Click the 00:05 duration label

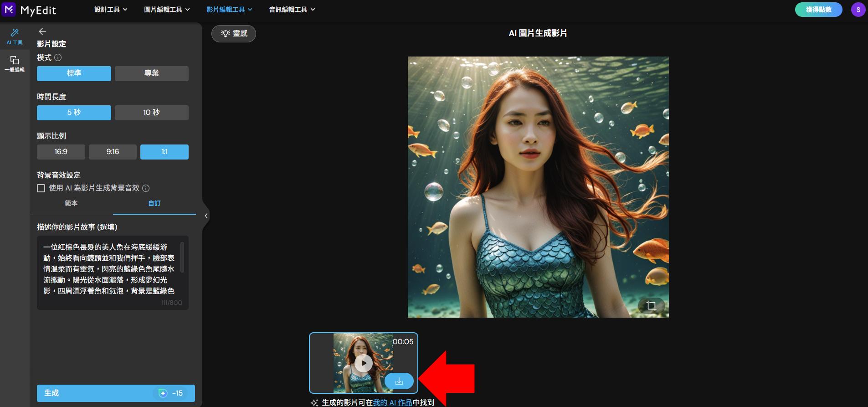403,341
